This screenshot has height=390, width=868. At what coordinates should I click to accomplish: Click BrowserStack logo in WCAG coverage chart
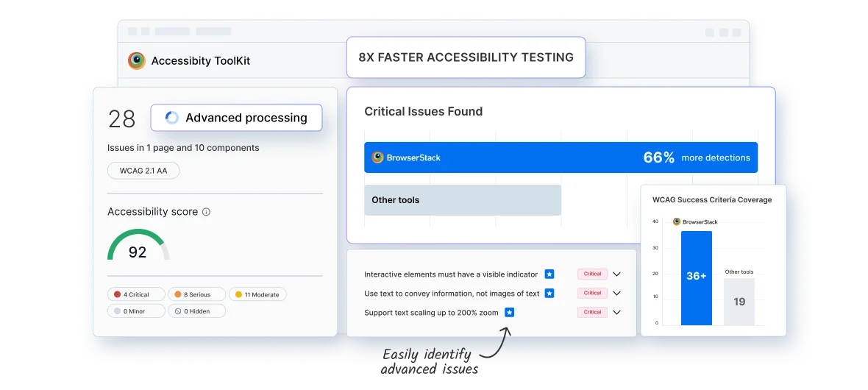[677, 221]
